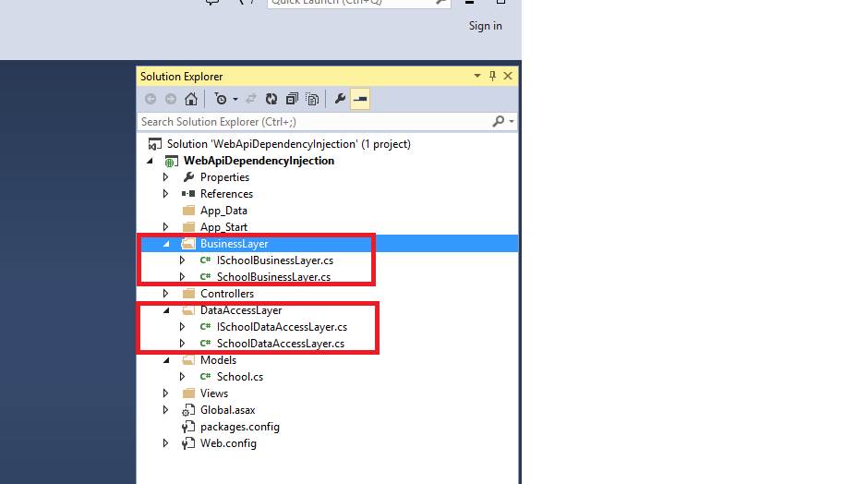The width and height of the screenshot is (868, 484).
Task: Expand SchoolBusinessLayer.cs node
Action: pyautogui.click(x=182, y=277)
